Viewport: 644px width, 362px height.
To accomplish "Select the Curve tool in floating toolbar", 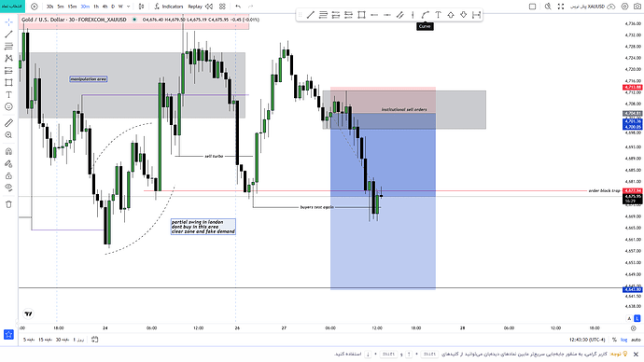I will tap(425, 15).
